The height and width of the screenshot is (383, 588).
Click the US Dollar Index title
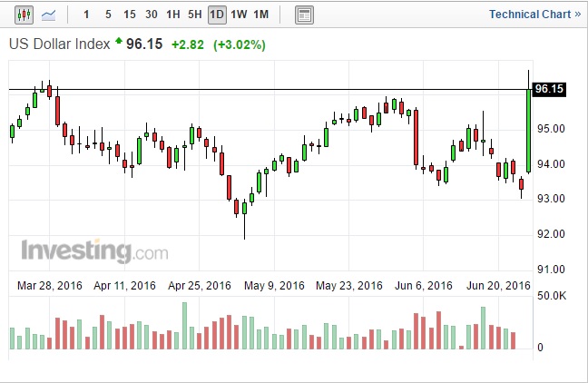pos(60,44)
